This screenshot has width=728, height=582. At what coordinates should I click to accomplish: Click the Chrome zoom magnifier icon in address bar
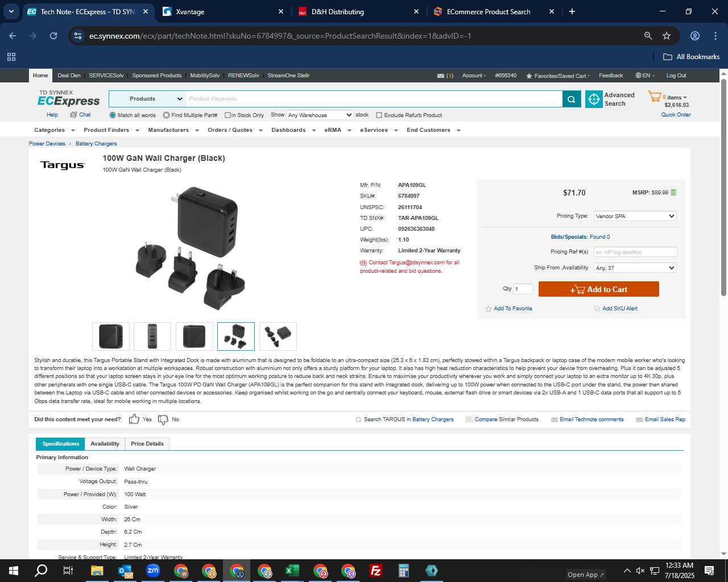click(x=648, y=36)
